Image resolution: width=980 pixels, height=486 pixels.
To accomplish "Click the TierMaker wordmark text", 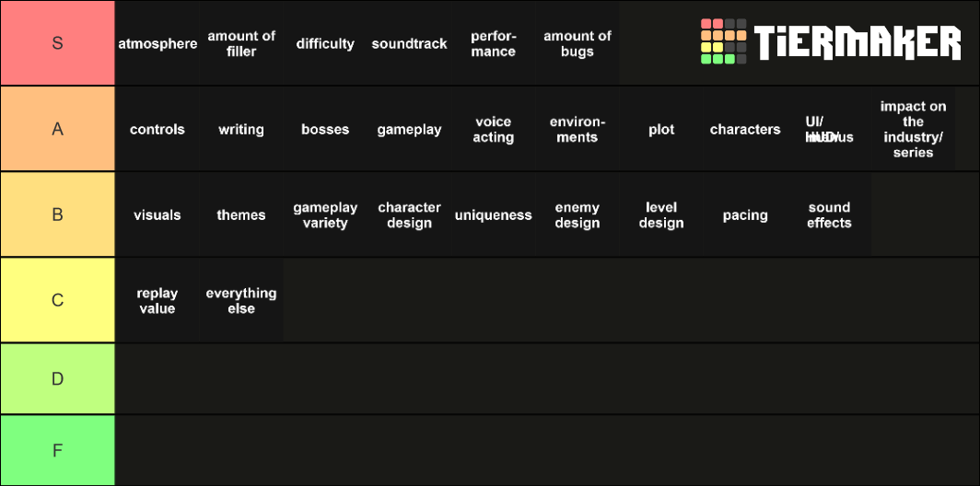I will pyautogui.click(x=857, y=42).
